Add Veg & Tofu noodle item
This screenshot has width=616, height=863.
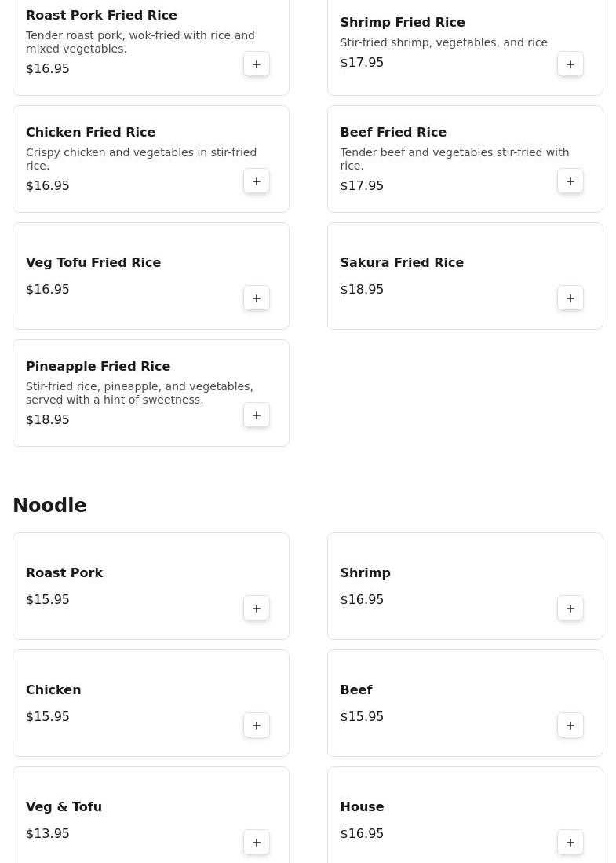pos(257,843)
